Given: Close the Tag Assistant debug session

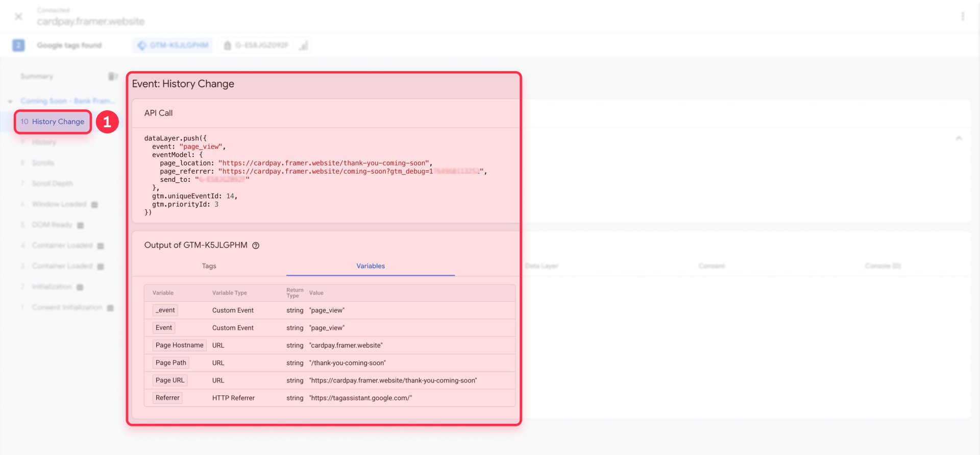Looking at the screenshot, I should point(18,16).
